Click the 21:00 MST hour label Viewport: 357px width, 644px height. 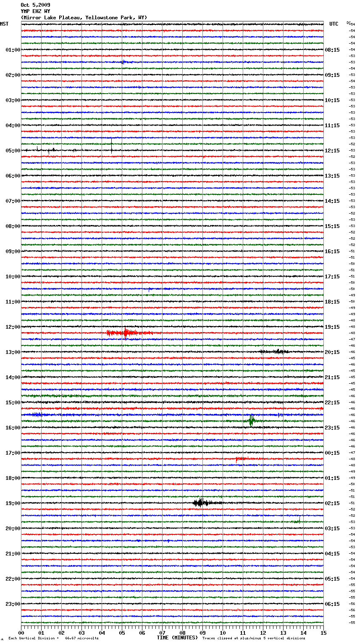pos(13,554)
